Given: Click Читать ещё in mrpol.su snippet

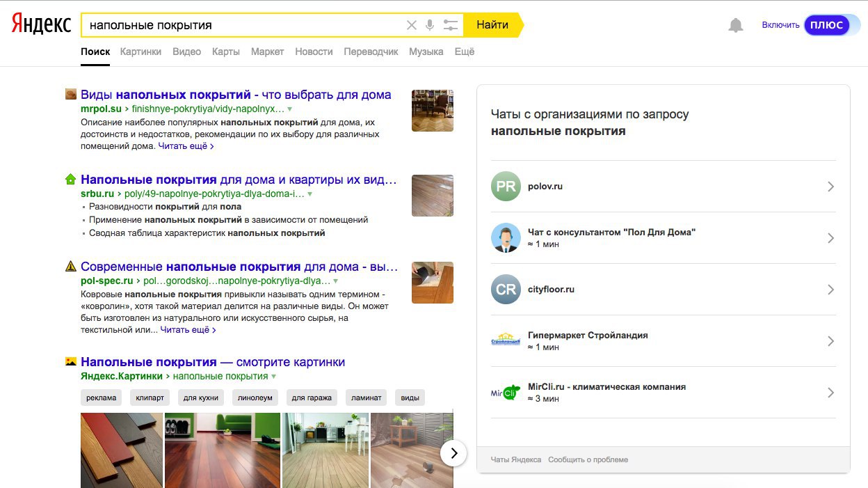Looking at the screenshot, I should (186, 146).
